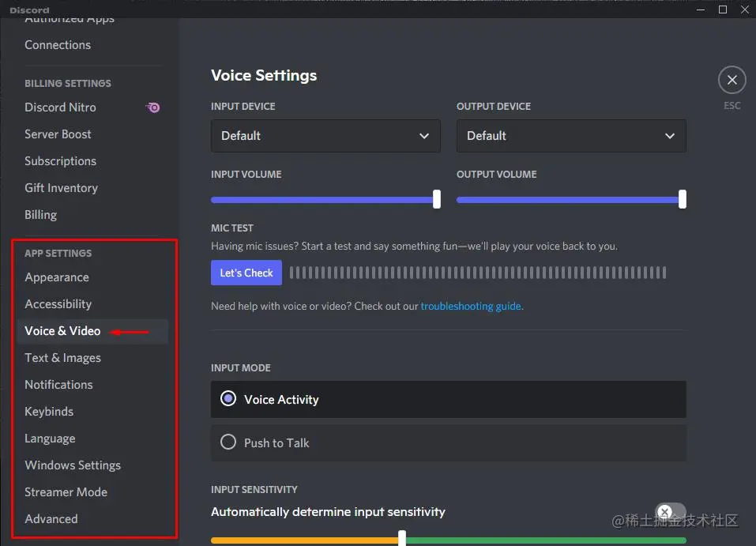Click the APP SETTINGS section label
Image resolution: width=756 pixels, height=546 pixels.
coord(58,253)
